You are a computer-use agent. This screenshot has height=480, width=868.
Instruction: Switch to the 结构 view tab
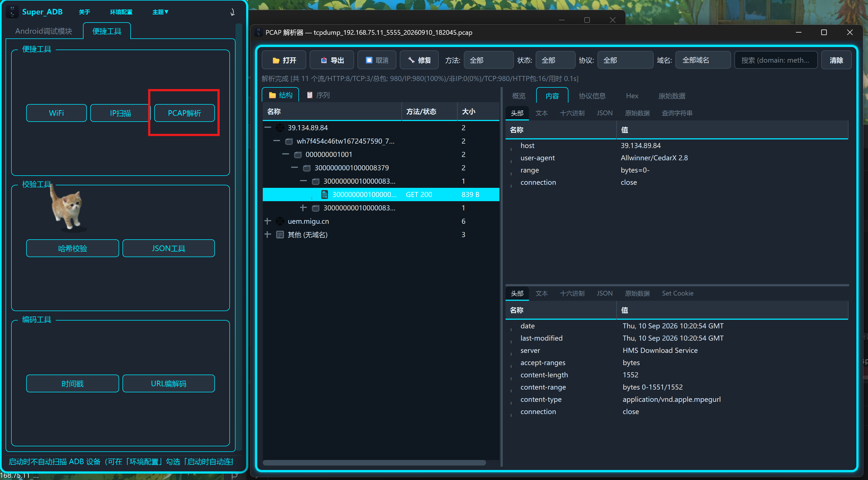click(x=280, y=95)
